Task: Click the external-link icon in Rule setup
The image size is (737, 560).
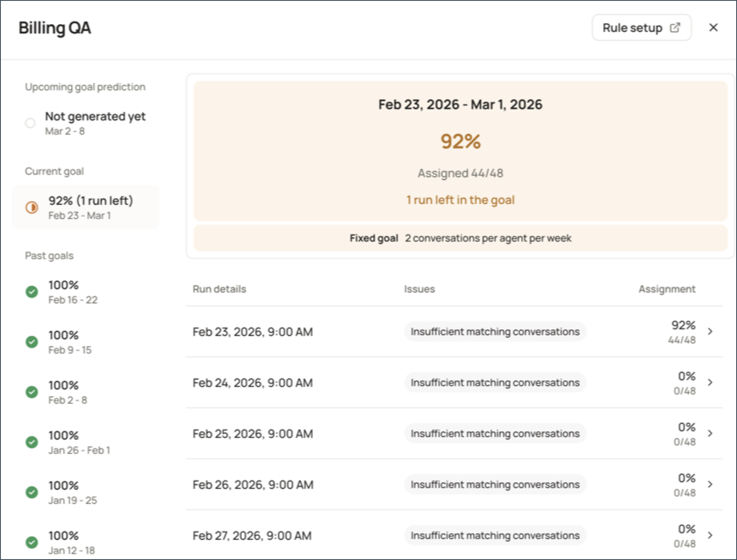Action: click(675, 28)
